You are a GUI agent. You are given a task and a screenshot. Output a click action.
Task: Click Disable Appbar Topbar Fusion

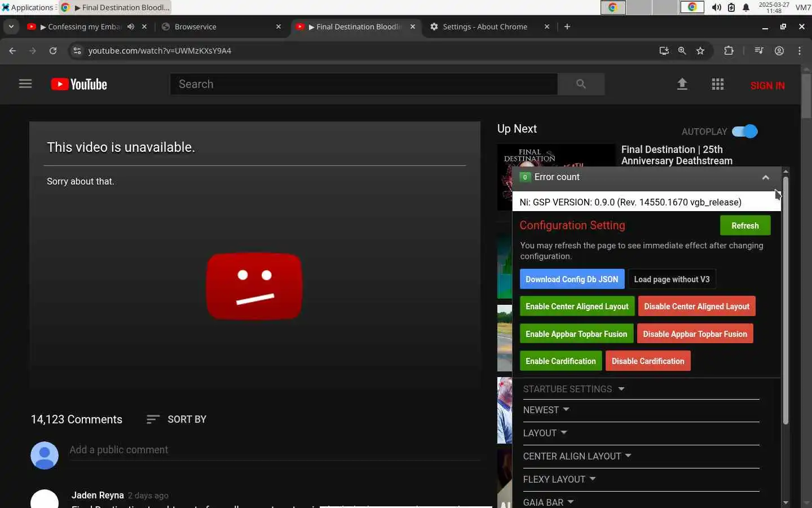coord(695,334)
